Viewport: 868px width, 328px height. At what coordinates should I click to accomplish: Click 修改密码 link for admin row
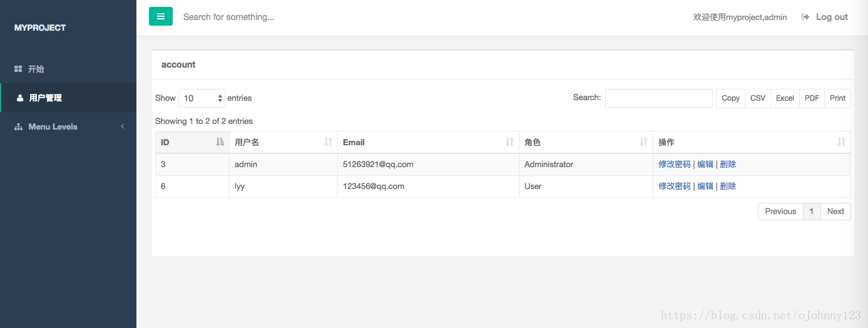pos(675,164)
